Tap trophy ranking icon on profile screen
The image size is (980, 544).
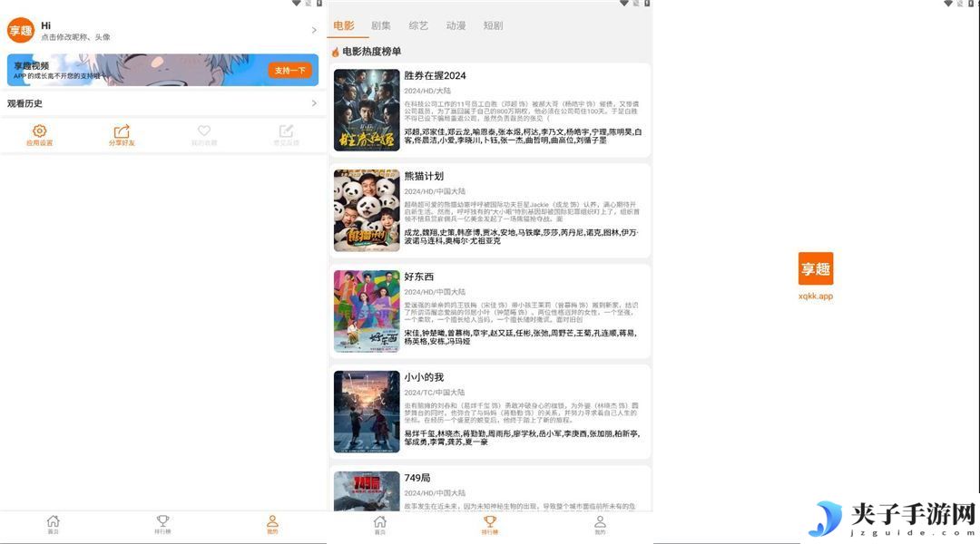tap(162, 521)
